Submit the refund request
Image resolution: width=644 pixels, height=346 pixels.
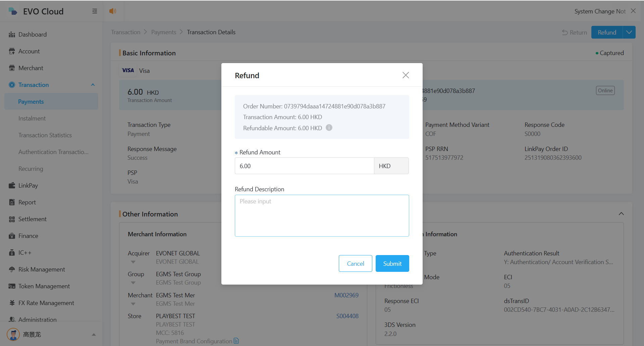[x=392, y=263]
